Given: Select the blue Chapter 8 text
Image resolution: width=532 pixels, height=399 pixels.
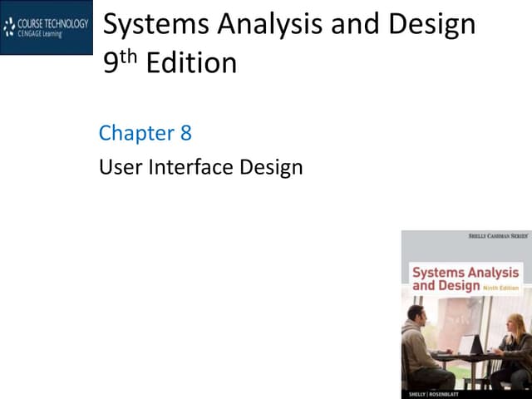Looking at the screenshot, I should 145,133.
